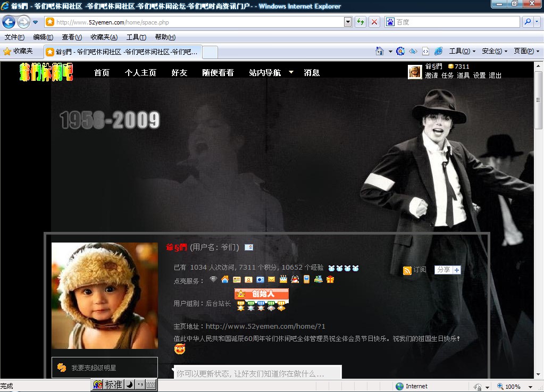Open the 文件(F) menu
The image size is (544, 392).
coord(14,37)
